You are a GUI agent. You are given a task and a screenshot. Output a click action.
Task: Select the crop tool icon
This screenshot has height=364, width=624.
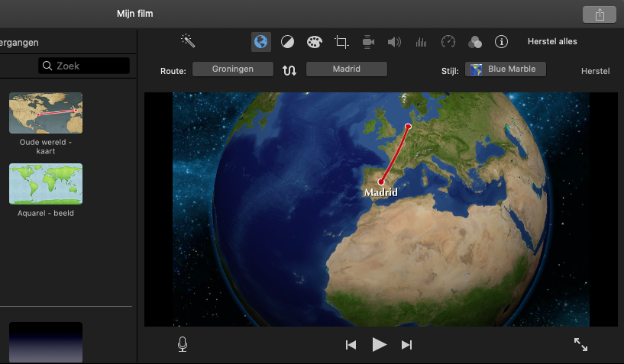tap(341, 42)
